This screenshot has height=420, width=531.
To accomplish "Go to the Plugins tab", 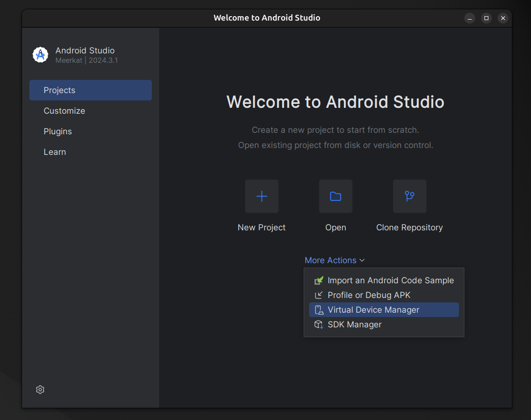I will coord(91,131).
